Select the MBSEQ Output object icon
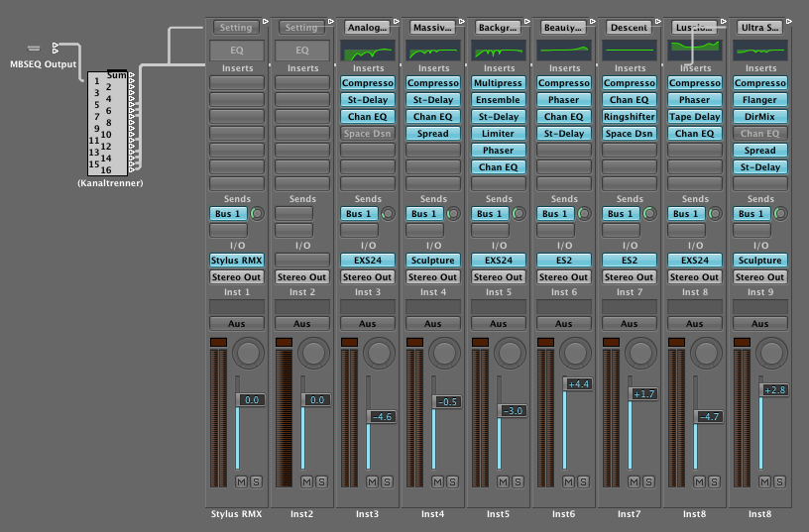 [36, 48]
